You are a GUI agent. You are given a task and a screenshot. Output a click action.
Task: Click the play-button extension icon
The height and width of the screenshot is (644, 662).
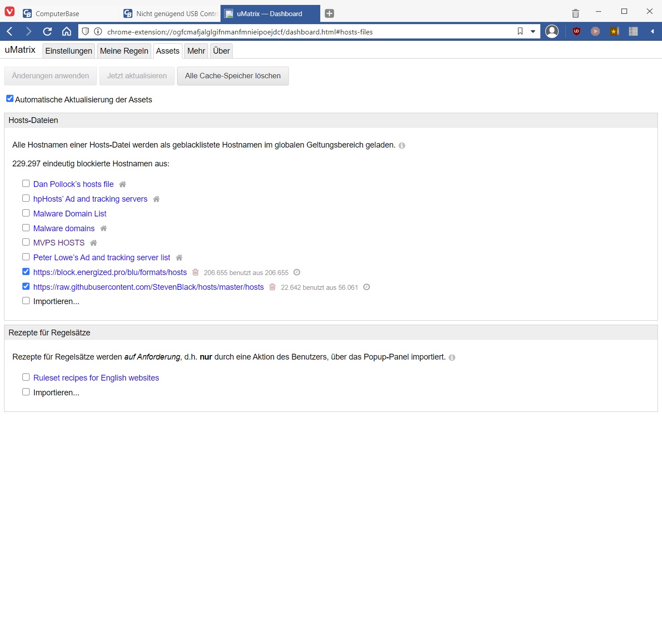coord(595,31)
